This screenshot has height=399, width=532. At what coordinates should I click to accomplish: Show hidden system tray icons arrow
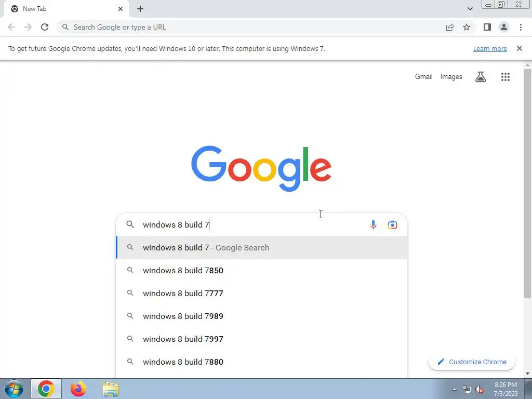454,389
